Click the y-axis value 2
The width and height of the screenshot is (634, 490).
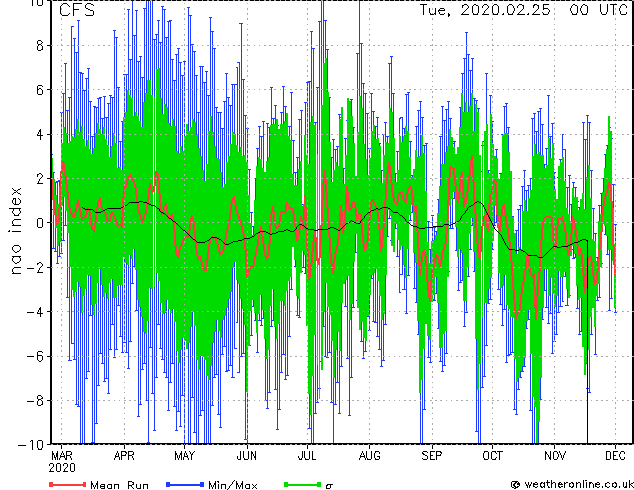pyautogui.click(x=40, y=179)
